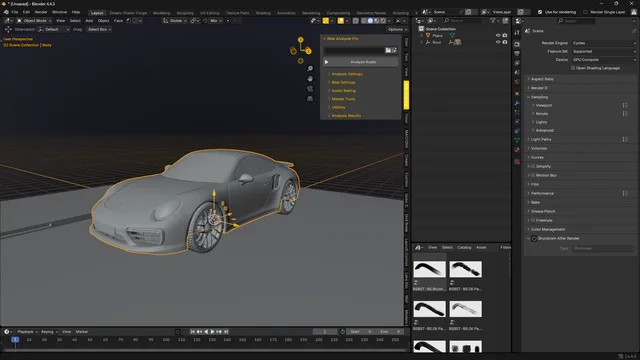Viewport: 640px width, 360px height.
Task: Open the View Layer properties tab icon
Action: coord(517,63)
